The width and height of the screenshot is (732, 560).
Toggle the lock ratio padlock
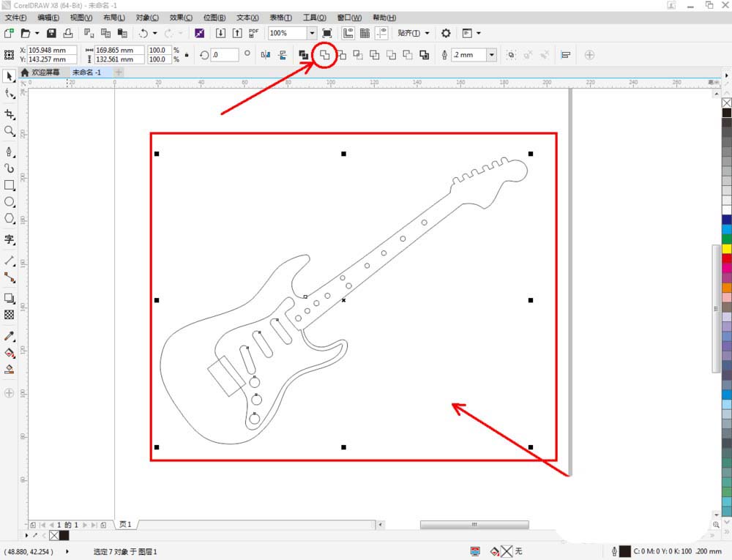point(187,55)
